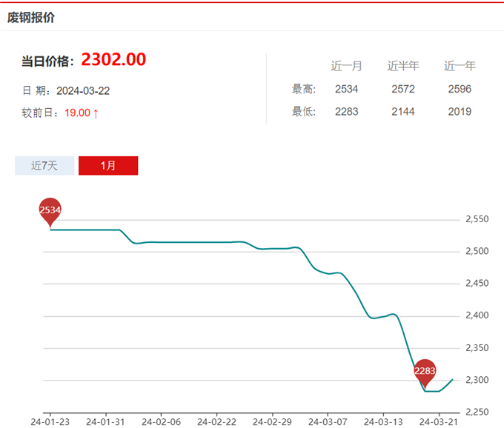The width and height of the screenshot is (504, 428).
Task: Click the 近一月 column header
Action: click(347, 66)
